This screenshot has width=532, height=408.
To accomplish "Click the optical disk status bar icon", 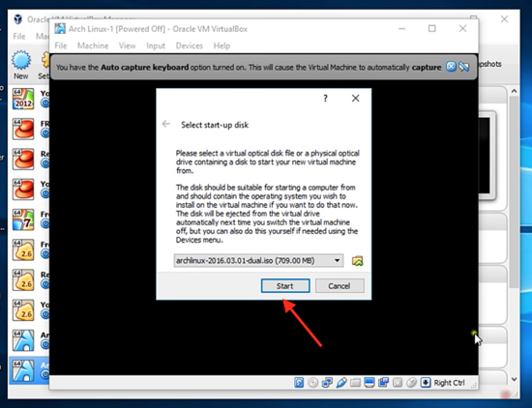I will 312,383.
